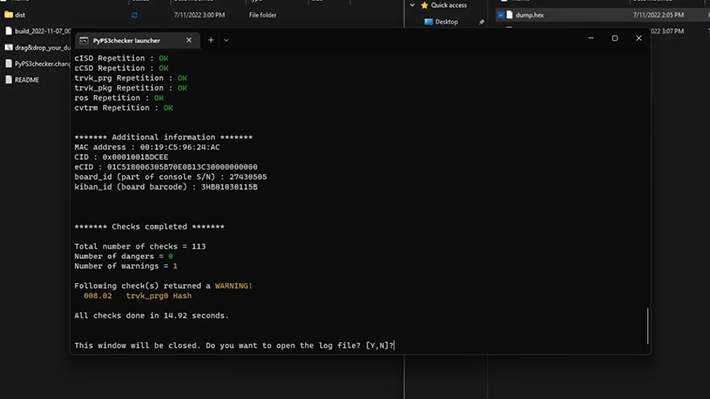Click the 'cCSD Repetition : OK' line
The width and height of the screenshot is (710, 399).
(x=121, y=68)
